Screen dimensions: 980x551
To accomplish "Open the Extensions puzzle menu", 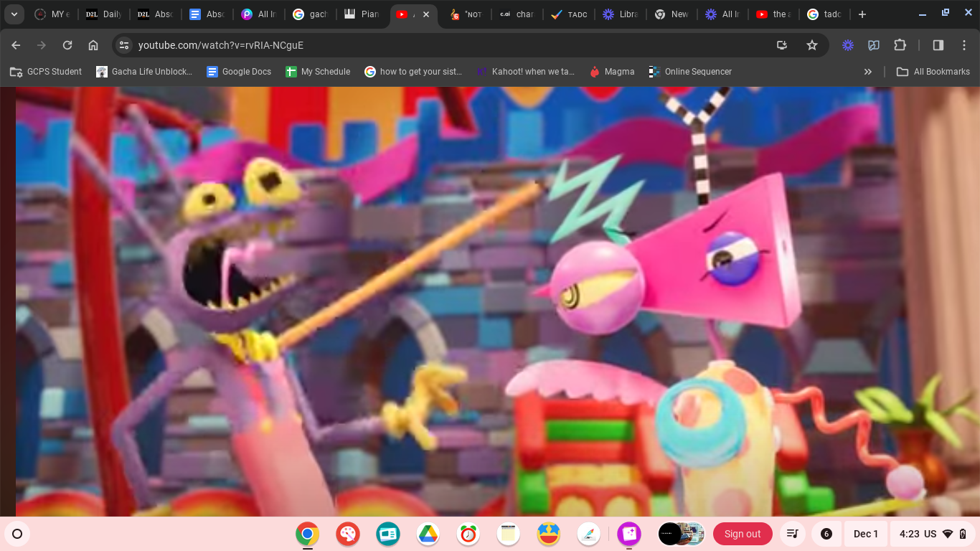I will coord(900,45).
